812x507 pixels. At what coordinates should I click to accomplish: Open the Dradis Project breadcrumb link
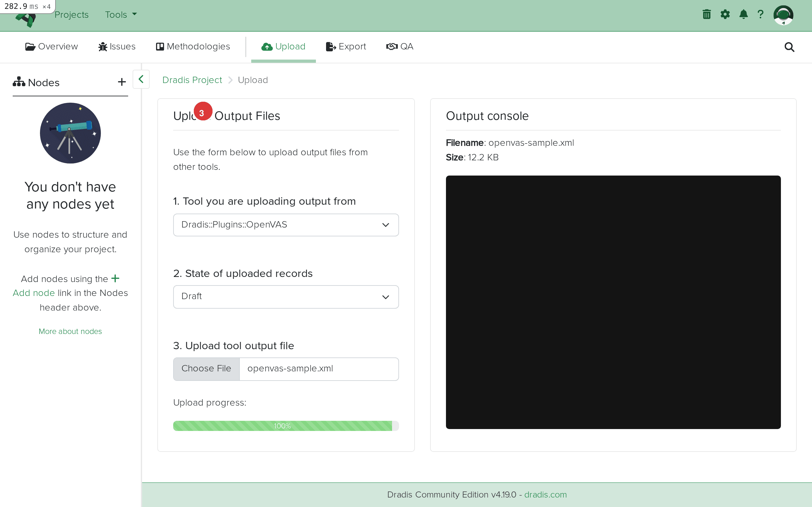192,80
